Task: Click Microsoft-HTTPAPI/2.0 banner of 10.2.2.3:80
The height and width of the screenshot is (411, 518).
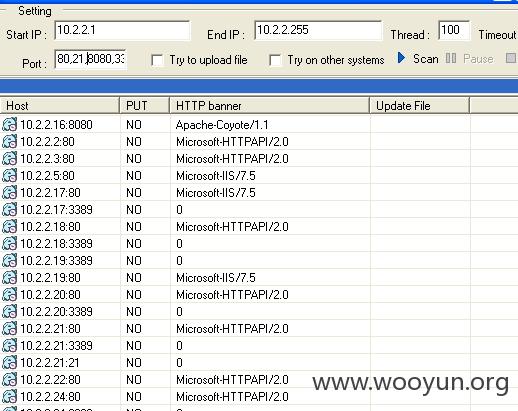Action: coord(232,159)
